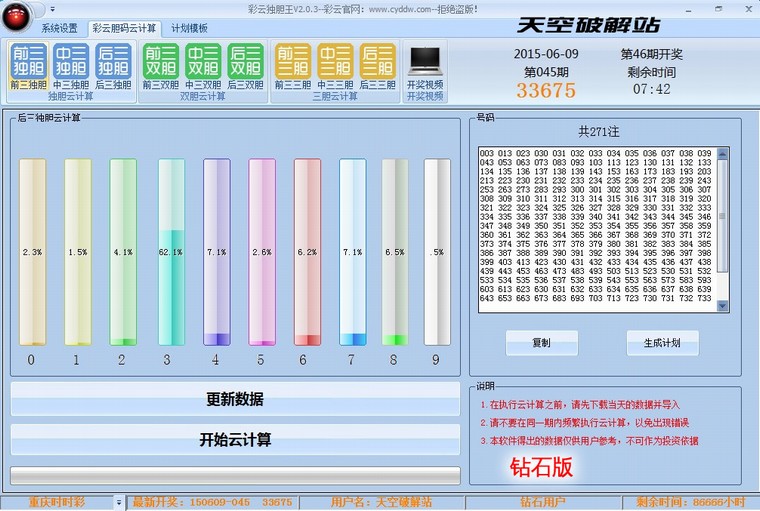Choose the green 中三双胆 icon

(203, 65)
